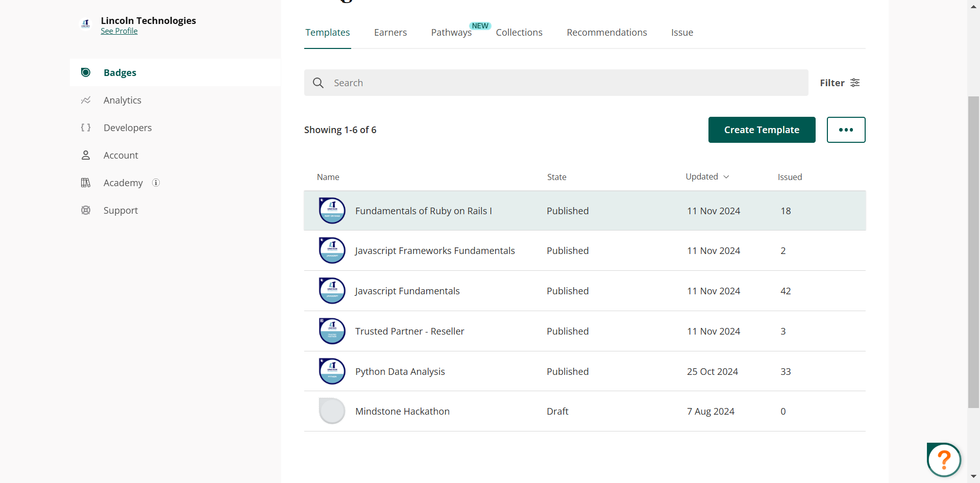980x483 pixels.
Task: Click the Lincoln Technologies logo icon
Action: (86, 23)
